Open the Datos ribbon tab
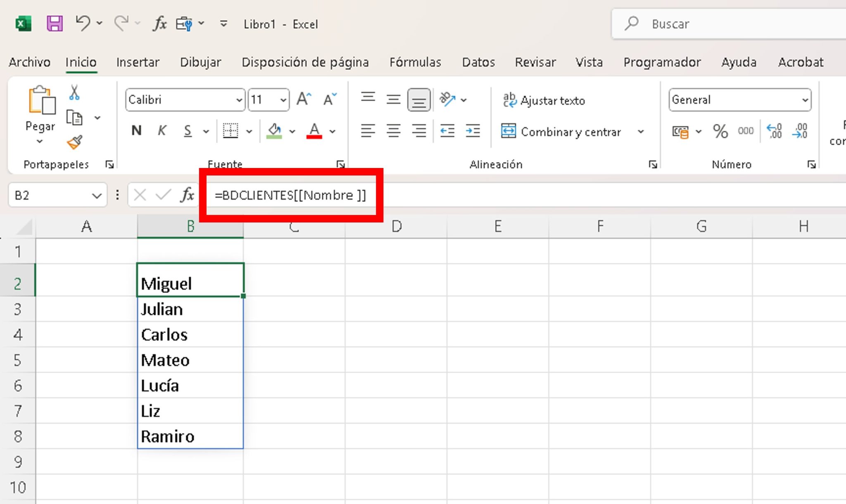 coord(478,62)
